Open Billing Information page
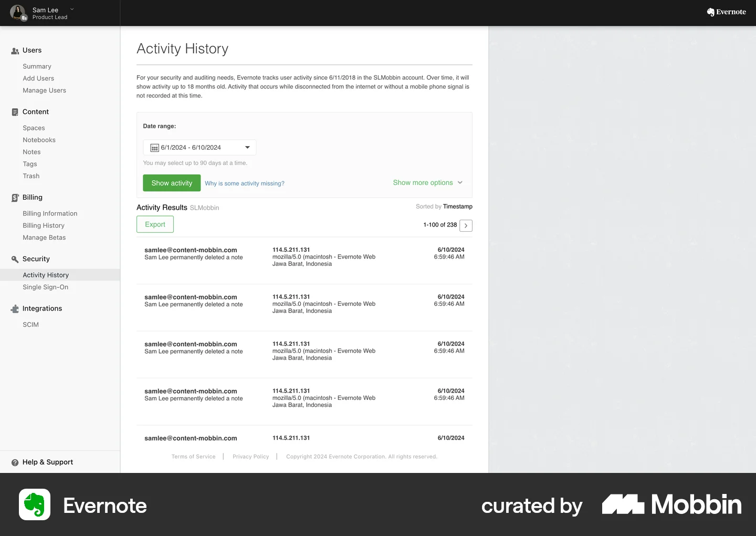The image size is (756, 536). coord(50,214)
